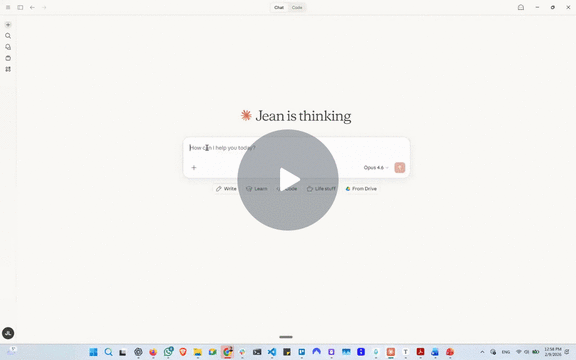
Task: Select the Write suggestion chip
Action: (226, 189)
